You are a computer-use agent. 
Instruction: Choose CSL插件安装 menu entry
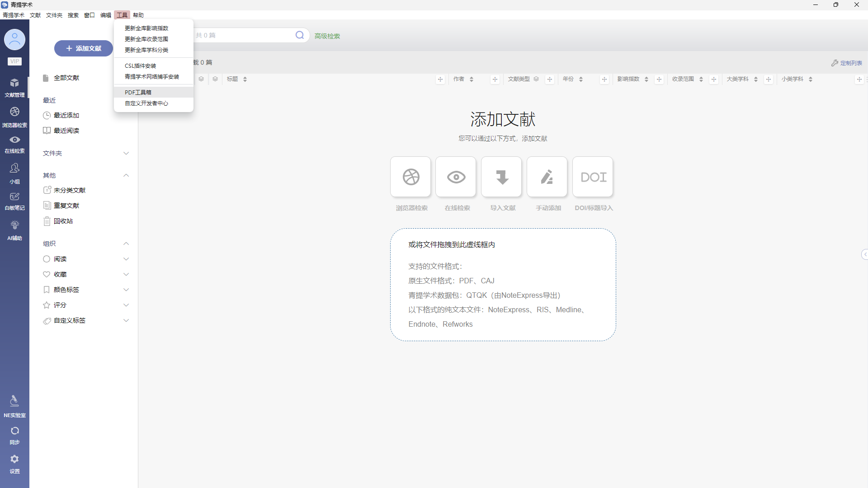[x=141, y=66]
